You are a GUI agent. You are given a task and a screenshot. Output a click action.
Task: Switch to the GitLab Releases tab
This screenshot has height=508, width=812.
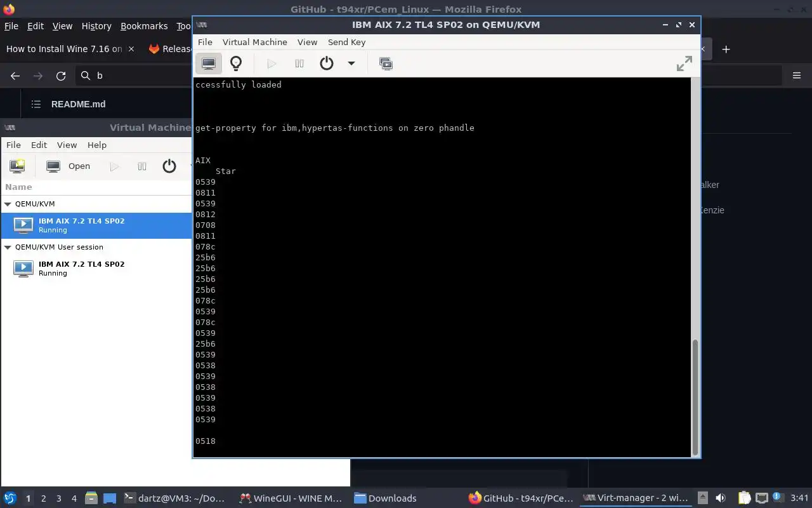[x=169, y=49]
